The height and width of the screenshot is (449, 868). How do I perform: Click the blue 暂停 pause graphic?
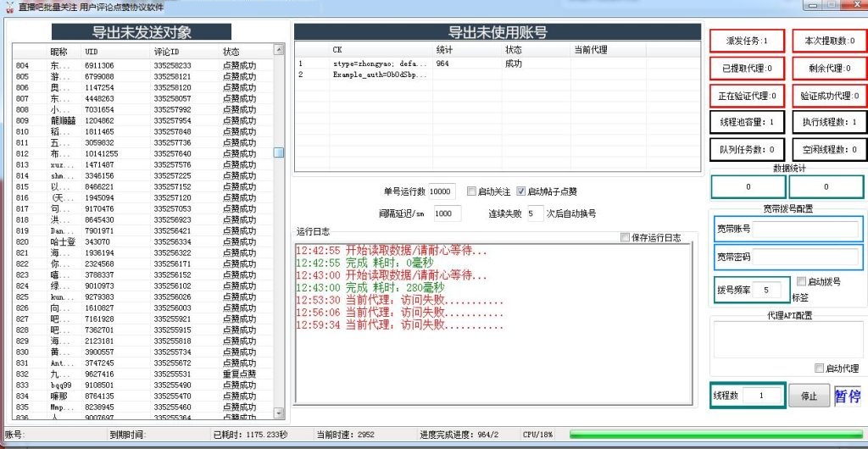click(x=847, y=396)
